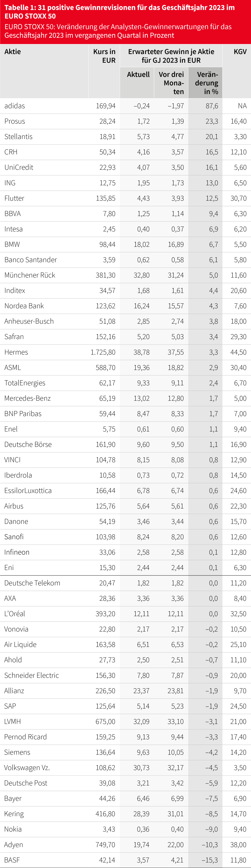Click the Kurs in EUR header

point(104,56)
